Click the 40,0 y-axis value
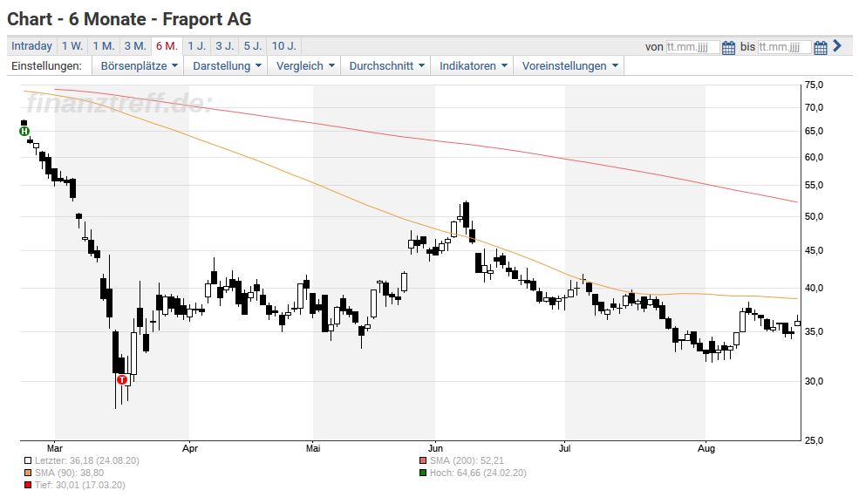The height and width of the screenshot is (504, 859). (x=814, y=288)
